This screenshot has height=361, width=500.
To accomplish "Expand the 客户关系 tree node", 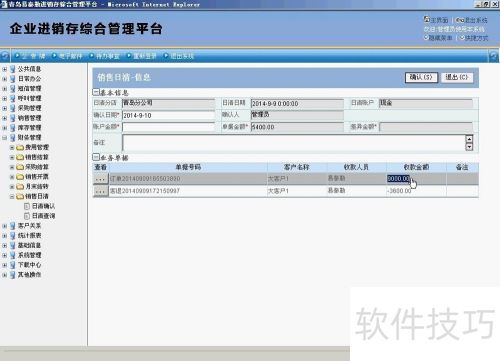I will 5,226.
